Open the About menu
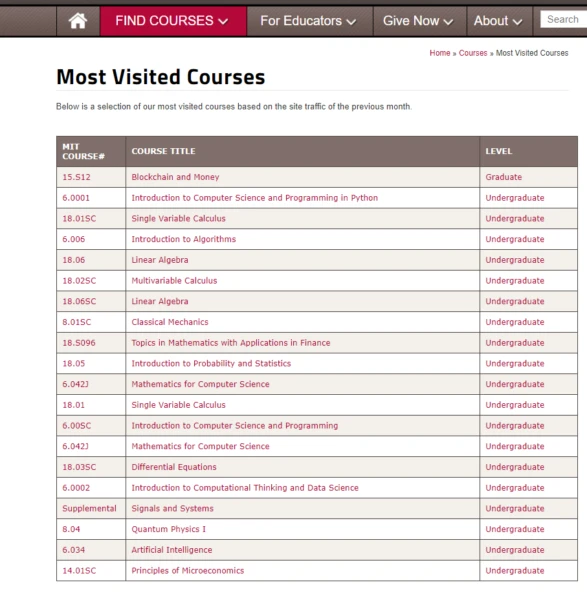This screenshot has width=587, height=600. click(499, 21)
